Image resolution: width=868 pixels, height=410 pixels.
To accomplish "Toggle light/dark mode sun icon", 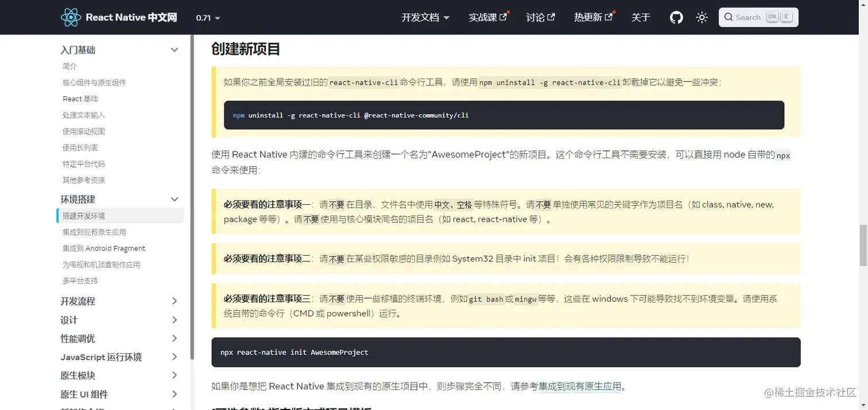I will (702, 17).
